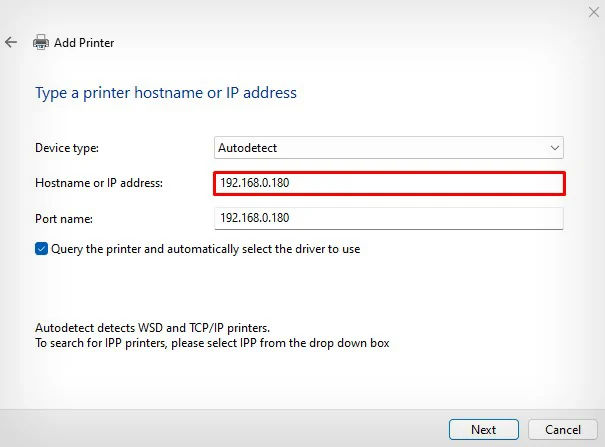Viewport: 605px width, 447px height.
Task: Click into the Port name field
Action: [389, 218]
